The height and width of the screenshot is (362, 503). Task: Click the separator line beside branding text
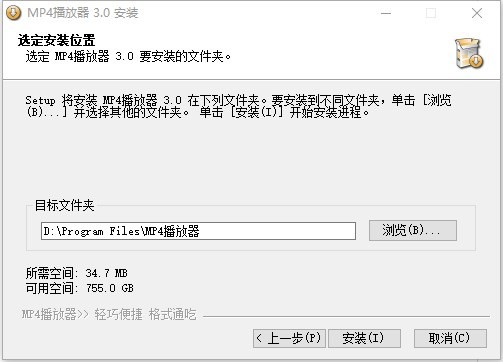(346, 316)
